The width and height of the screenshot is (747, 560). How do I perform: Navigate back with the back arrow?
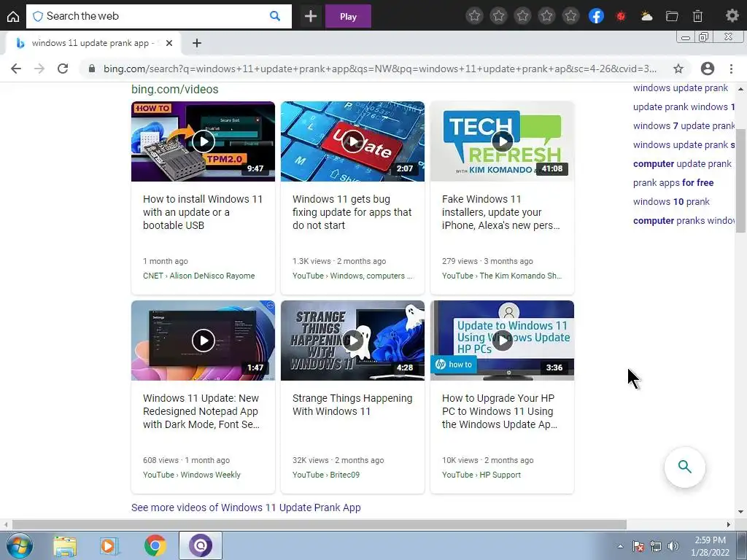click(x=16, y=69)
